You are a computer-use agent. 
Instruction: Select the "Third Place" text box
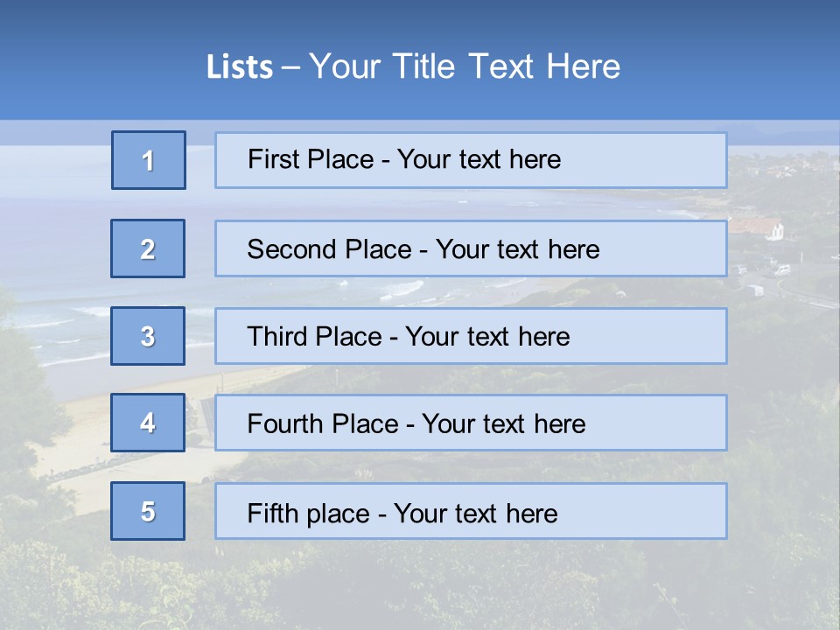tap(471, 336)
